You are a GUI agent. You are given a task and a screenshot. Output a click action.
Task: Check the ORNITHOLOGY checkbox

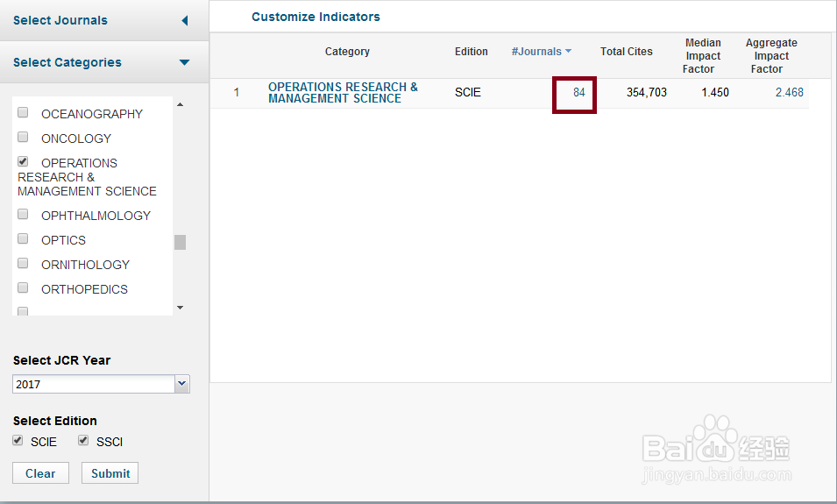23,263
